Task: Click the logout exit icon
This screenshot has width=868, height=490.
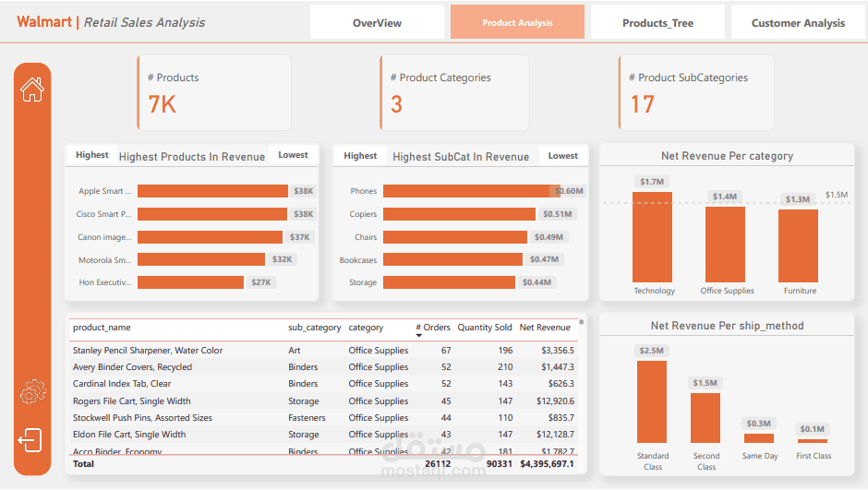Action: pyautogui.click(x=30, y=440)
